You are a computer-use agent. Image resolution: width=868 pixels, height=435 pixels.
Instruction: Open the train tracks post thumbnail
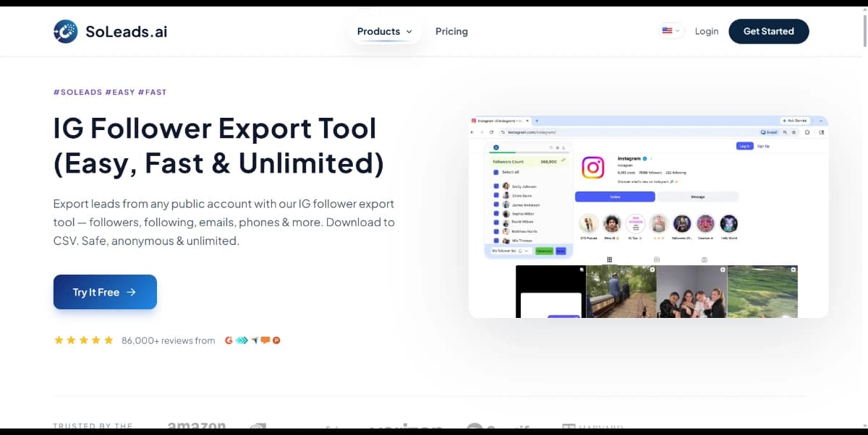click(621, 291)
